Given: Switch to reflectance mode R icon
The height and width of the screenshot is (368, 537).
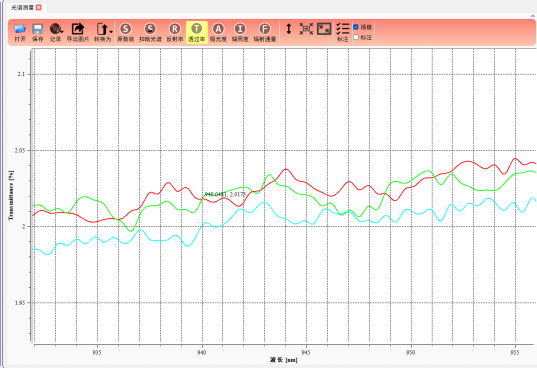Looking at the screenshot, I should (175, 33).
